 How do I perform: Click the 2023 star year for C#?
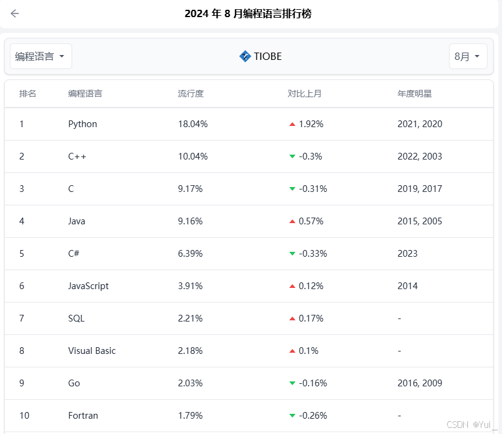[407, 254]
